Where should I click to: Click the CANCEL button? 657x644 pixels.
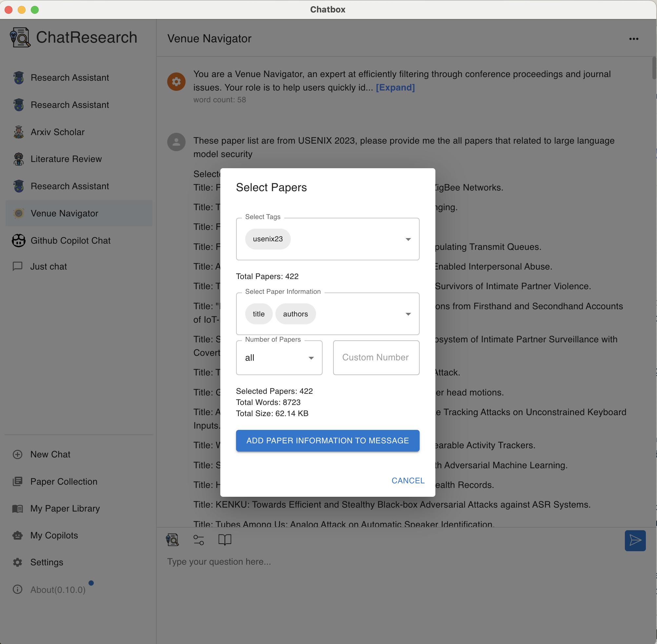tap(408, 481)
